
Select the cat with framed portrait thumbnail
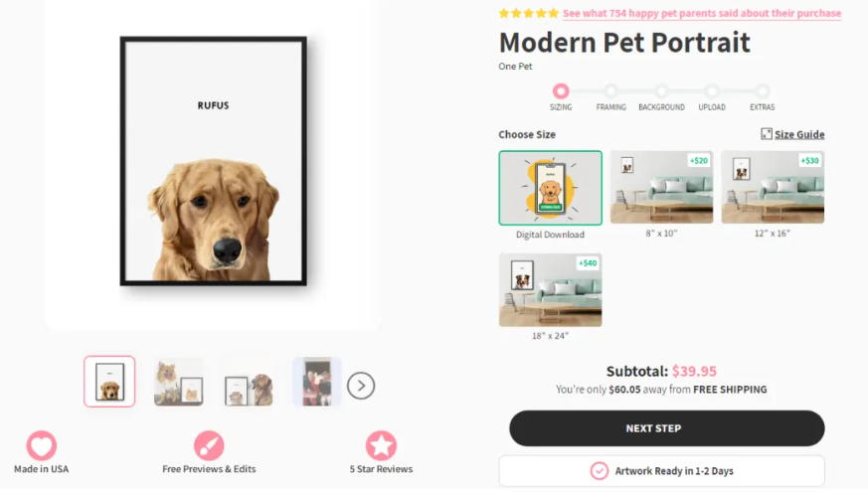[x=179, y=382]
